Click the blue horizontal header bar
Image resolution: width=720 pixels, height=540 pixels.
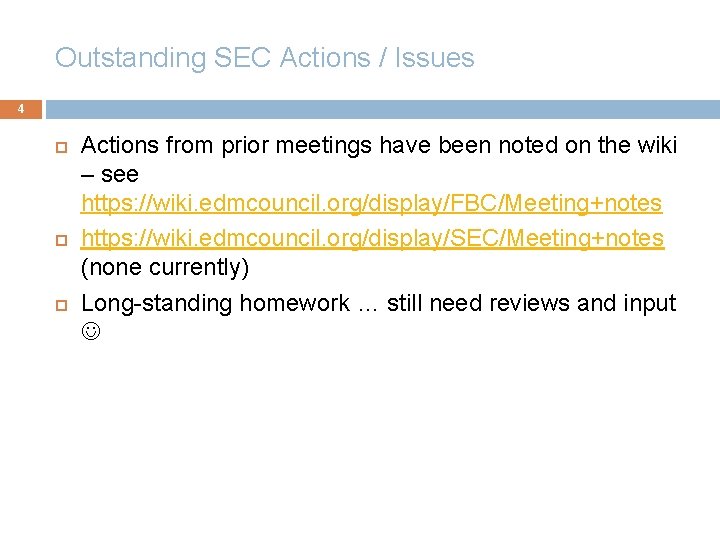382,108
